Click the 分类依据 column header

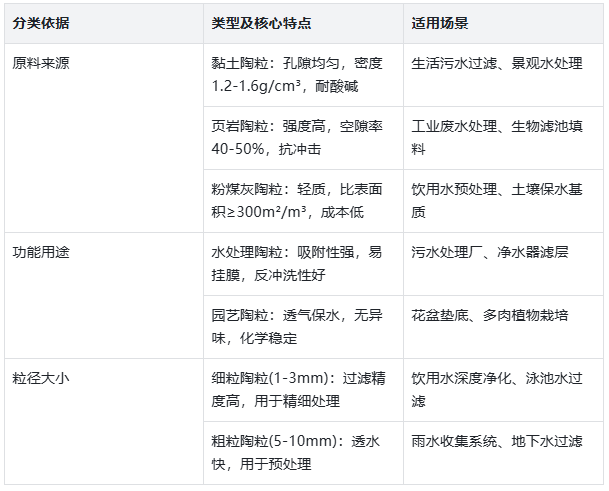[41, 23]
